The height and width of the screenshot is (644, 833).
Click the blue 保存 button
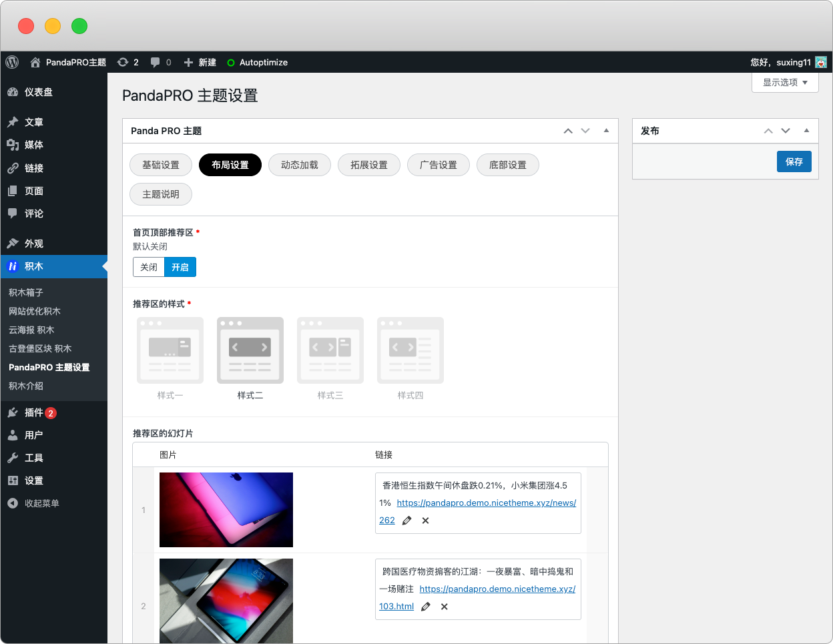click(x=794, y=162)
